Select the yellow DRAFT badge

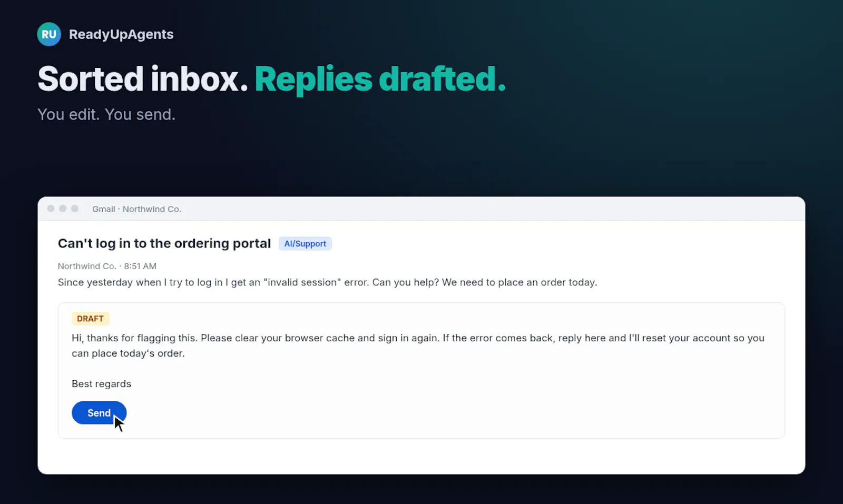pos(90,319)
